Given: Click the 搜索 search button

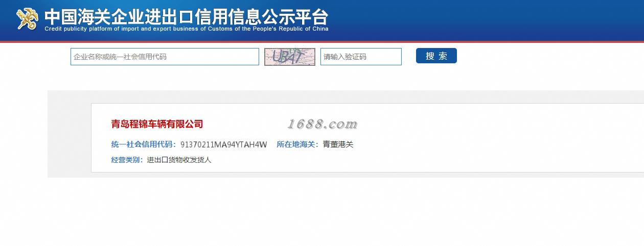Looking at the screenshot, I should point(436,56).
